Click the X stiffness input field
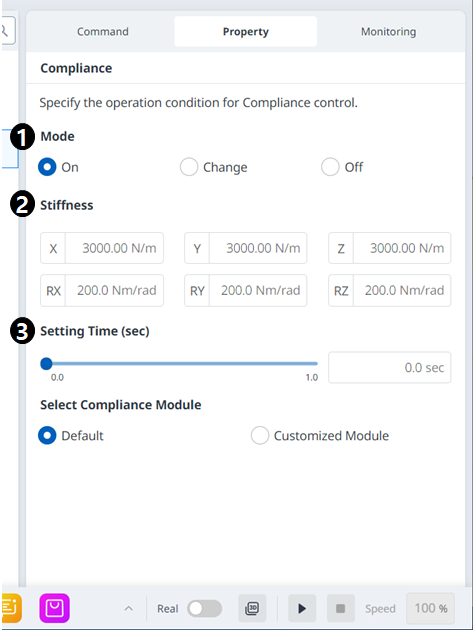473x630 pixels. click(102, 248)
